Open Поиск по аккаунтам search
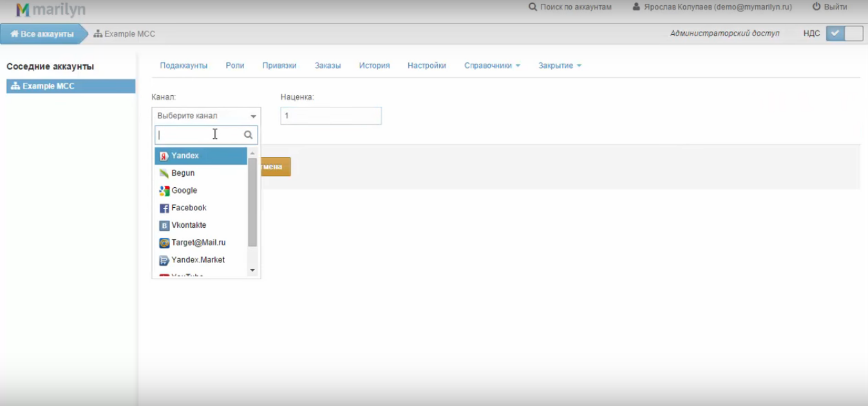This screenshot has width=868, height=406. click(x=570, y=7)
